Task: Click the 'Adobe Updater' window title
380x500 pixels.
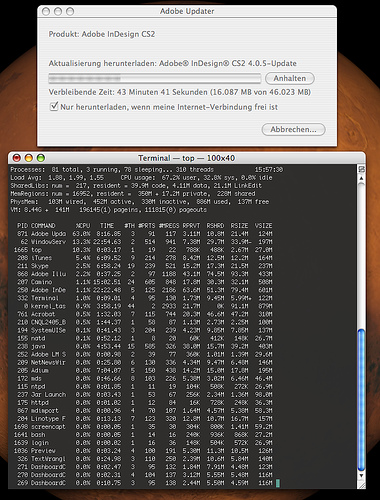Action: (x=187, y=11)
